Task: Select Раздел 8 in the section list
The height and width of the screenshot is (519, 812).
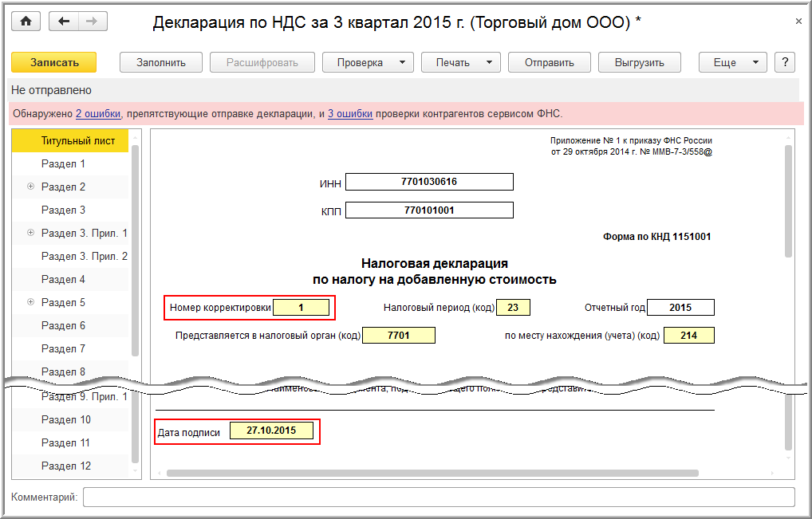Action: click(x=70, y=372)
